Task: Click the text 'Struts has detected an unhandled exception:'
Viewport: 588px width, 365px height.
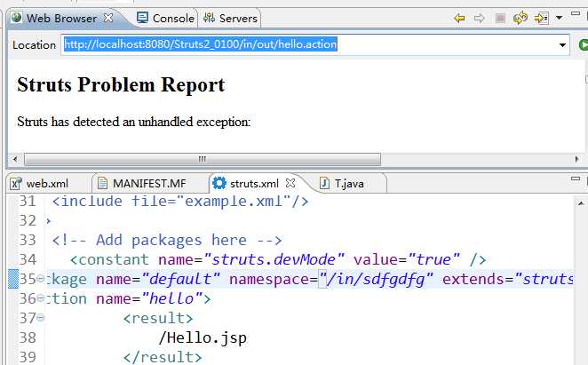Action: (133, 122)
